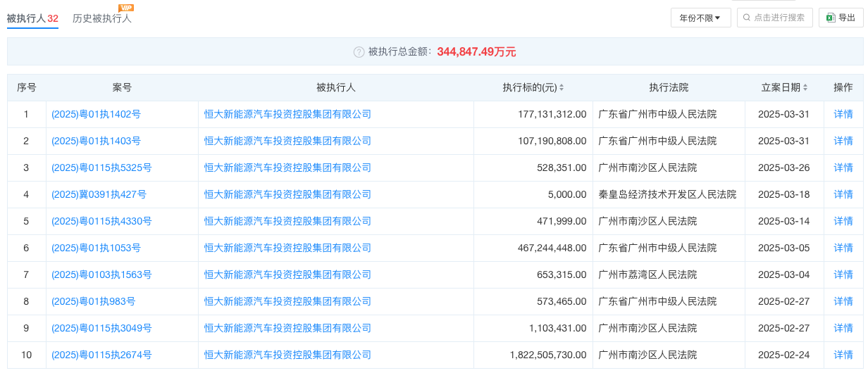The width and height of the screenshot is (868, 373).
Task: Click the 导出 export button
Action: pyautogui.click(x=841, y=18)
